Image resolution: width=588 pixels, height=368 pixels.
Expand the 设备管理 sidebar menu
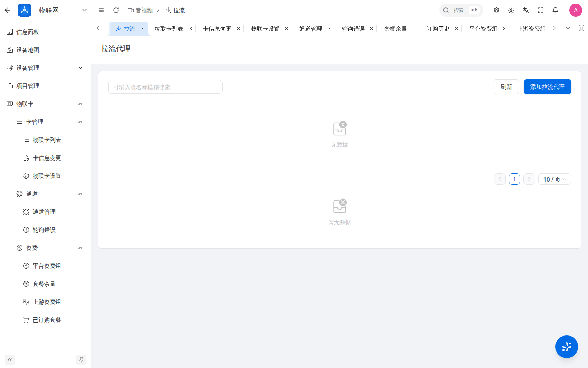[x=45, y=68]
